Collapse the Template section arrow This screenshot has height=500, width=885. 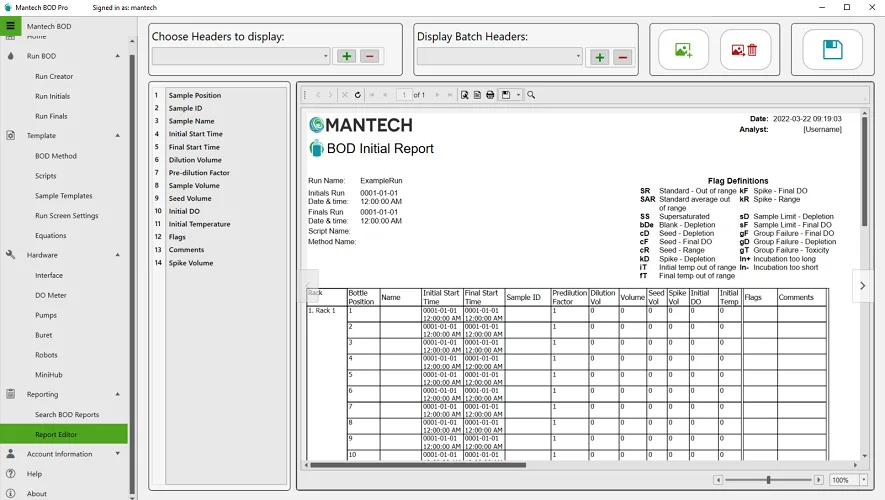click(117, 135)
